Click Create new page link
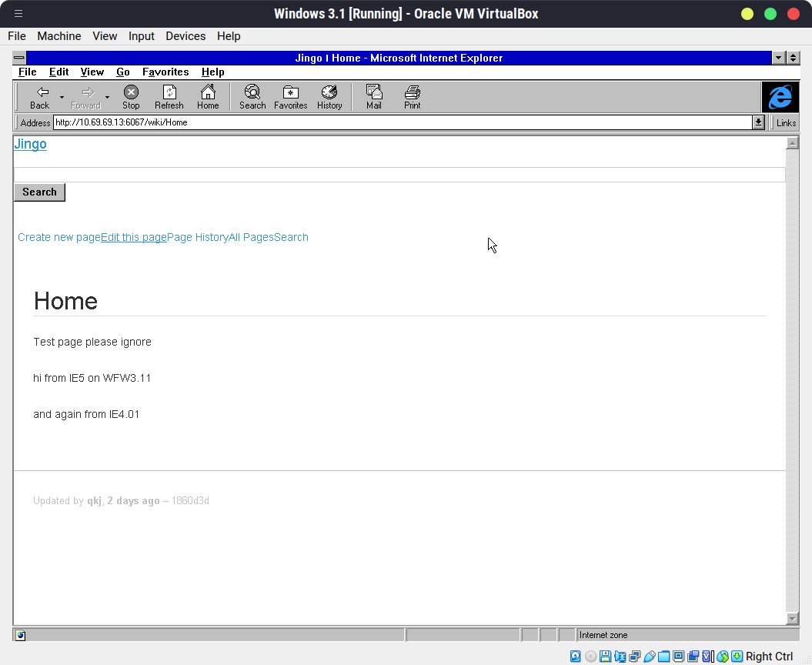This screenshot has height=665, width=812. pos(59,237)
